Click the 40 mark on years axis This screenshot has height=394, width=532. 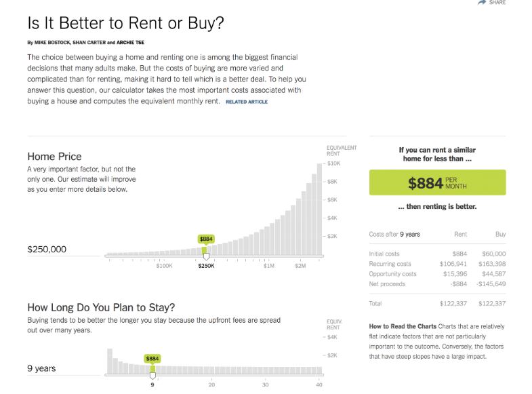(319, 385)
